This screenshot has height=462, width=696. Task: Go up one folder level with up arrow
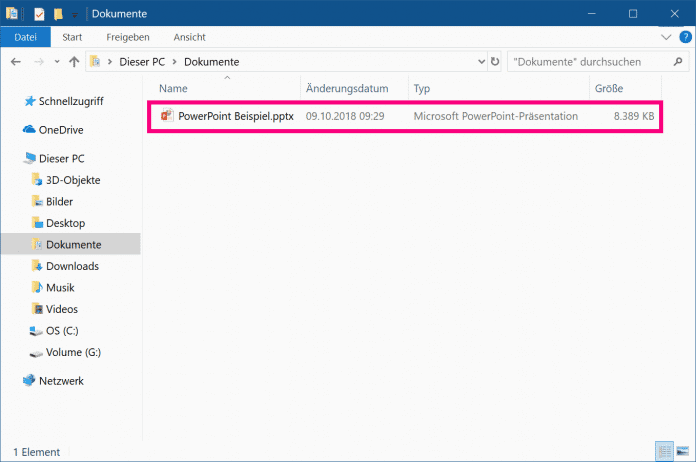click(x=74, y=62)
